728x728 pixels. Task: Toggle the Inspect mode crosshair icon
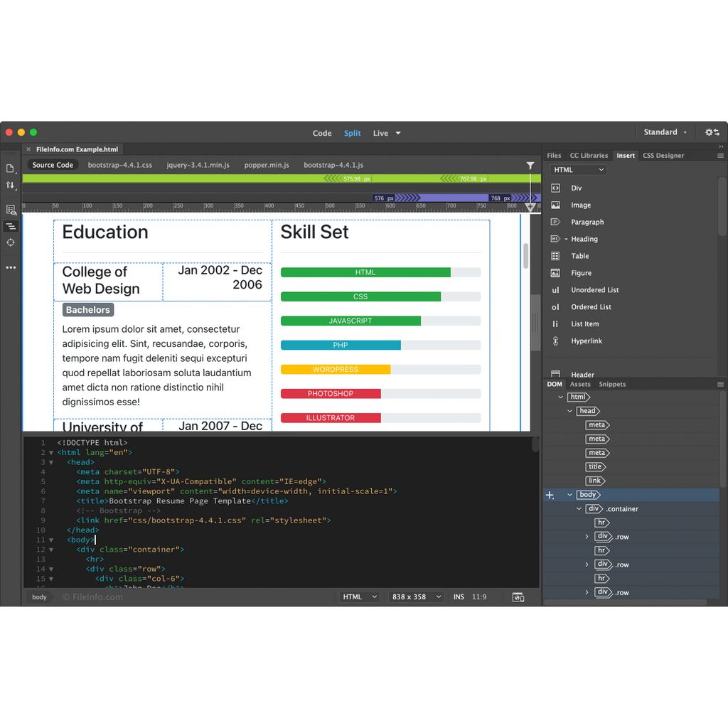click(x=11, y=242)
